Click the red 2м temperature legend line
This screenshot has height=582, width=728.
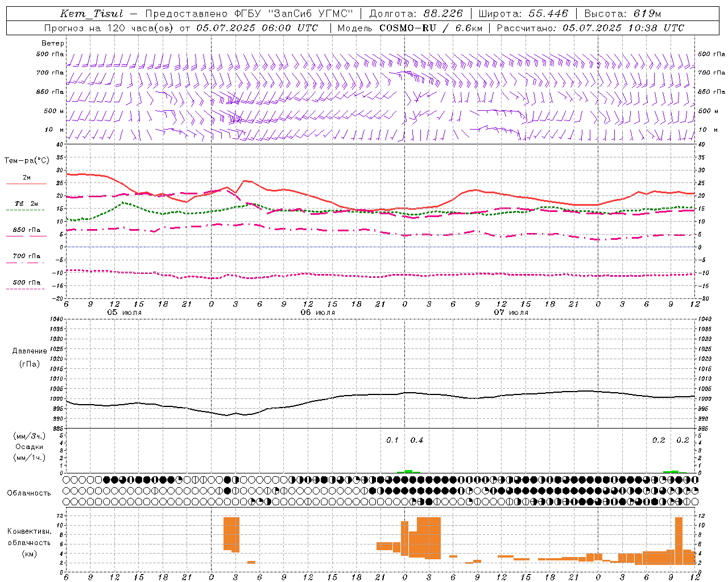tap(26, 184)
